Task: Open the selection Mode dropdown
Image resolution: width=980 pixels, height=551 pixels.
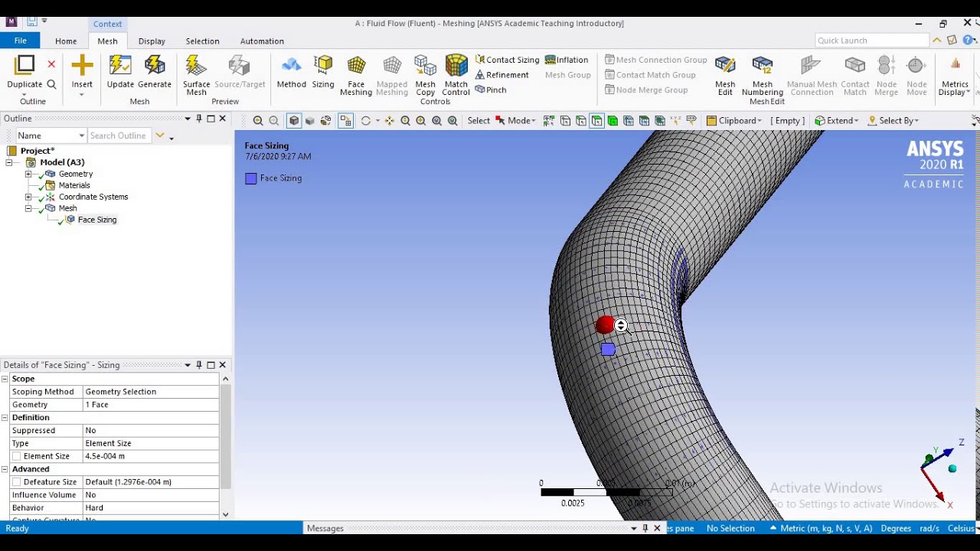Action: (x=516, y=121)
